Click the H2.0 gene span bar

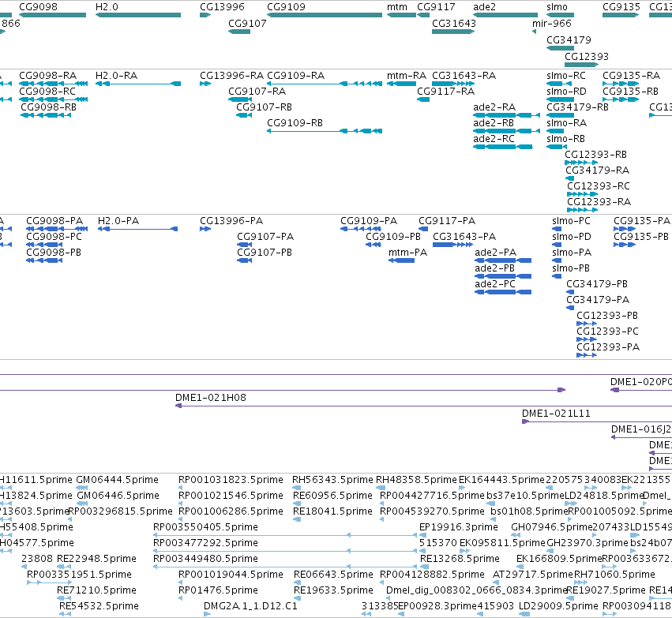point(138,15)
